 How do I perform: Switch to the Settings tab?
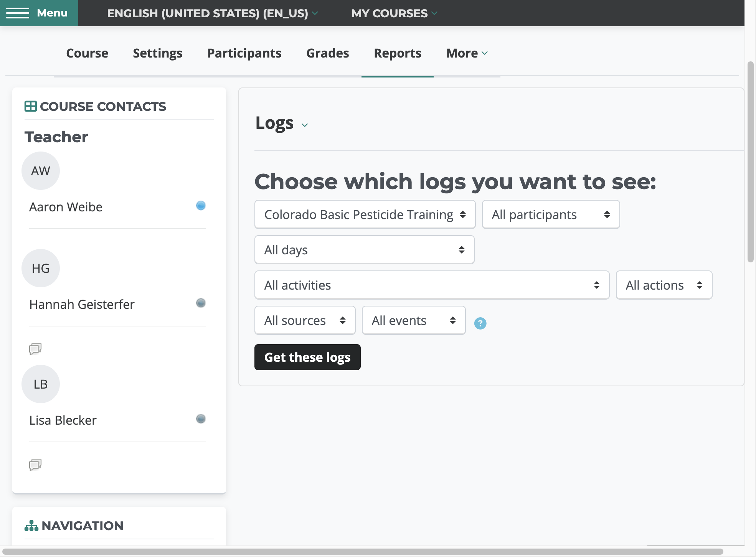pyautogui.click(x=158, y=53)
